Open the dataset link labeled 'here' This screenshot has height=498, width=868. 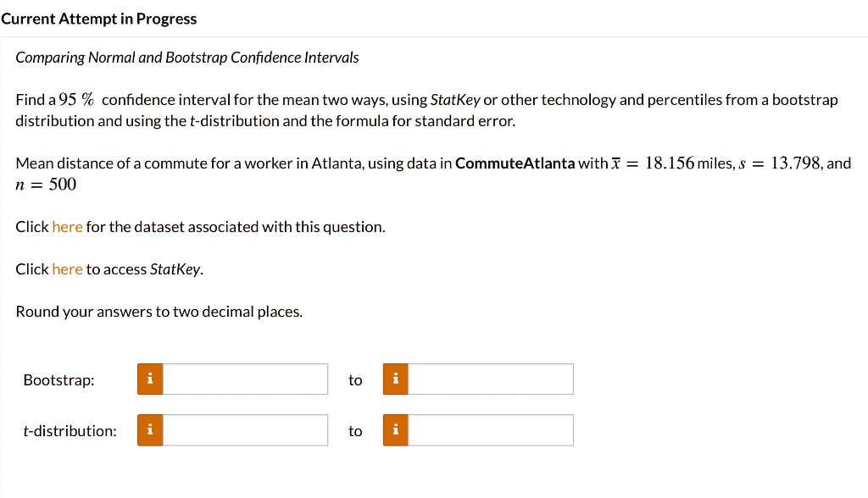[x=67, y=226]
